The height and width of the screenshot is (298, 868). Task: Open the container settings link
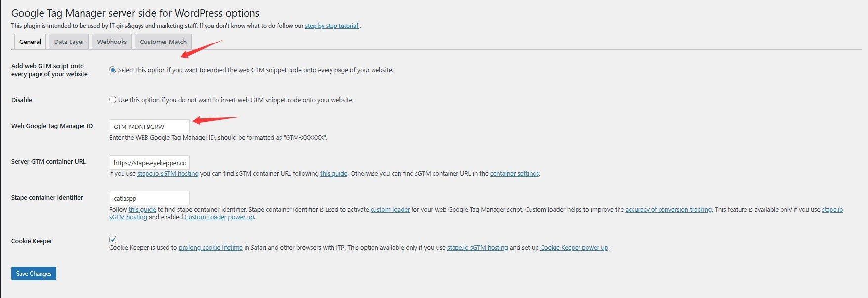[x=514, y=174]
